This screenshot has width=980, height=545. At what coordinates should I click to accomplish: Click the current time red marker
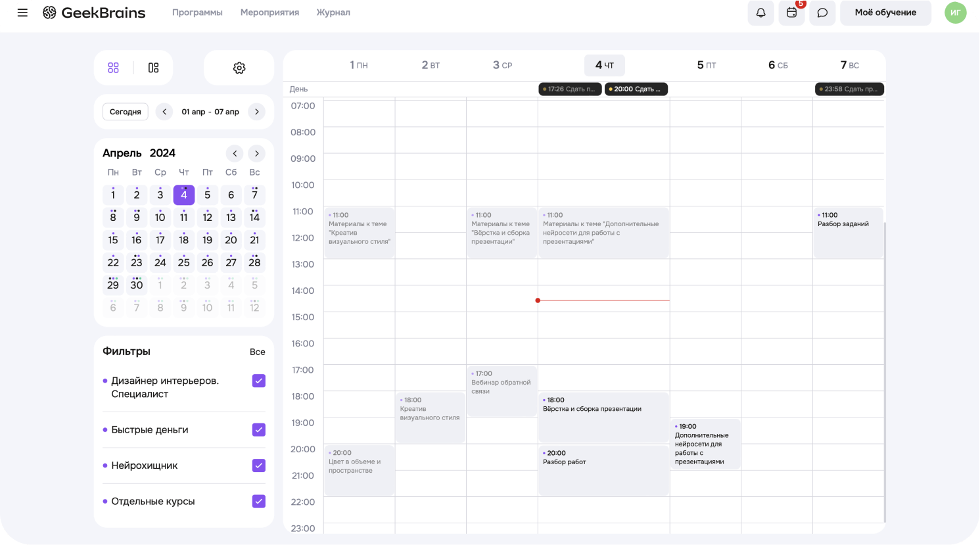pos(538,300)
